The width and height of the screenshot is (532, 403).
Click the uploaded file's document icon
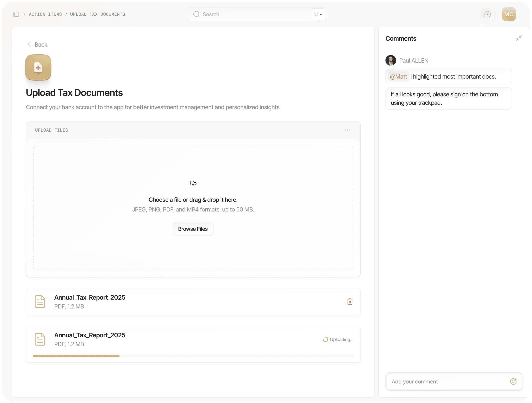tap(40, 302)
